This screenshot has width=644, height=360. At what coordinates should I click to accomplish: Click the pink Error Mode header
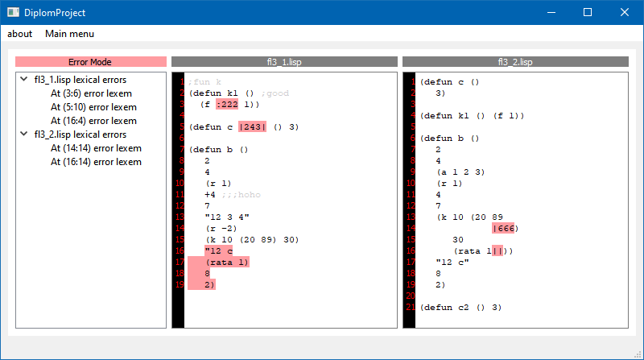point(90,62)
